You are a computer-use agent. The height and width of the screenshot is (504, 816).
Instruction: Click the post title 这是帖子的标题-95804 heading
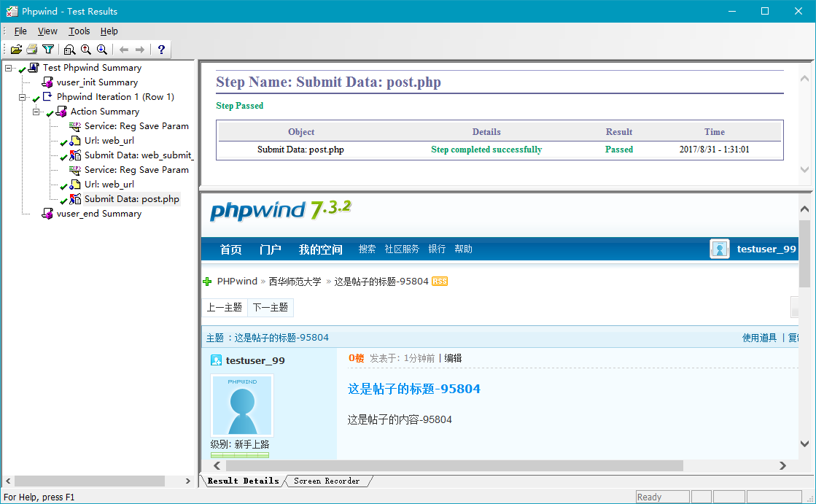pos(413,389)
